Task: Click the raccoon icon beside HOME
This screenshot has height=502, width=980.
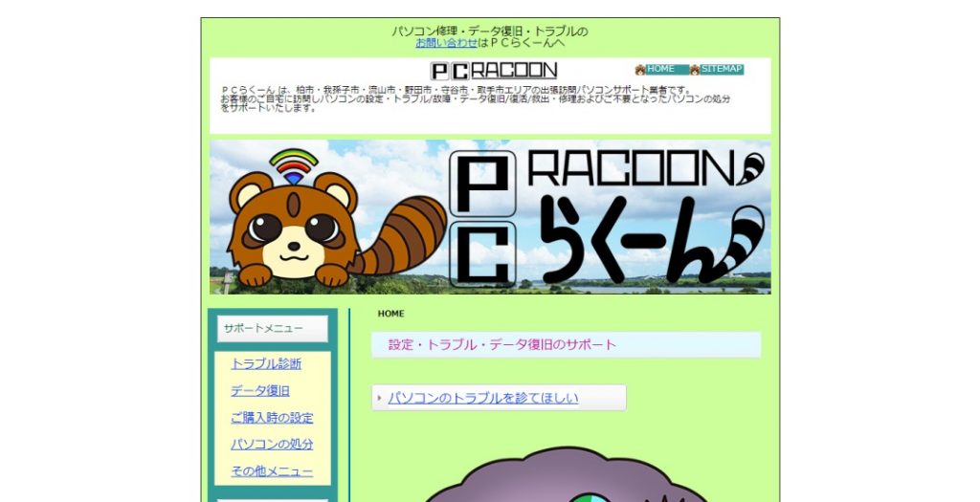Action: coord(640,69)
